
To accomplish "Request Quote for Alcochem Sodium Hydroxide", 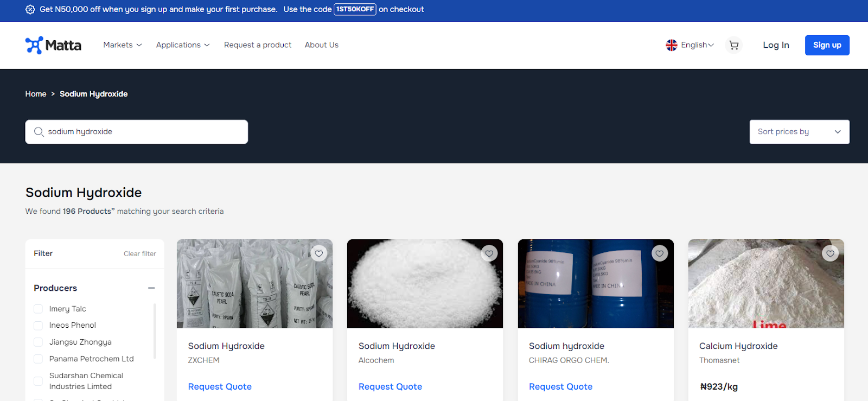I will click(x=390, y=386).
